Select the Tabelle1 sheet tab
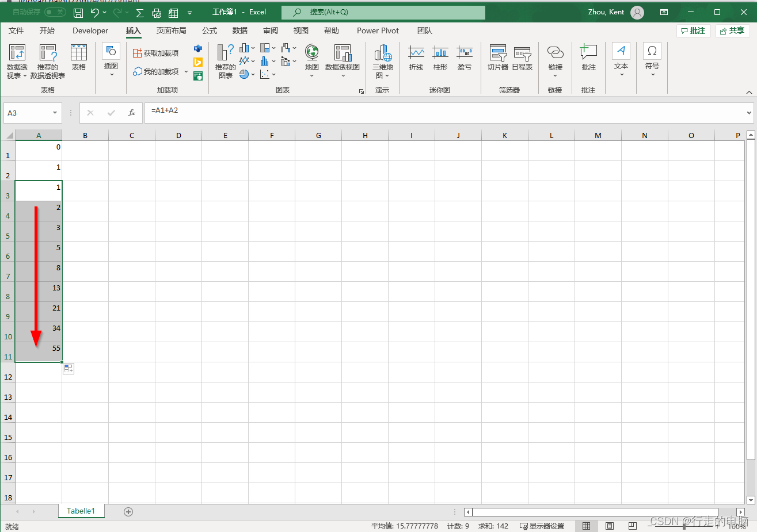 (x=81, y=511)
